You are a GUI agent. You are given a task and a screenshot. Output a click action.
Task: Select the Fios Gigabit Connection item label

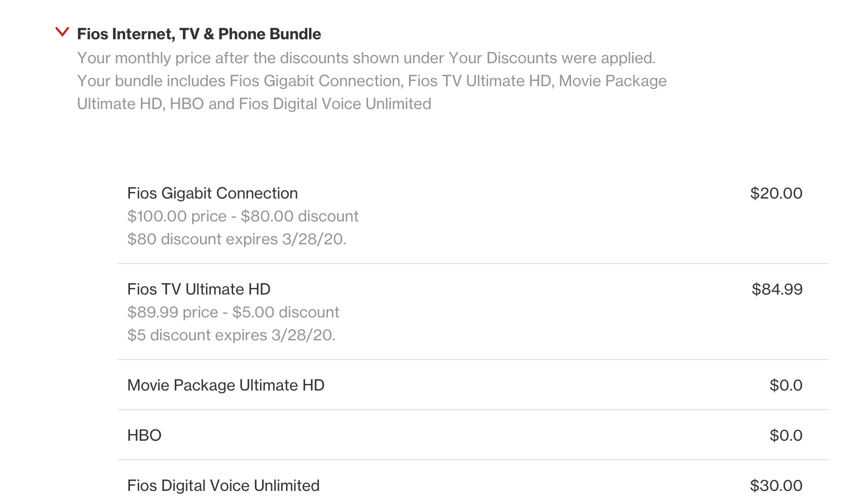click(212, 193)
